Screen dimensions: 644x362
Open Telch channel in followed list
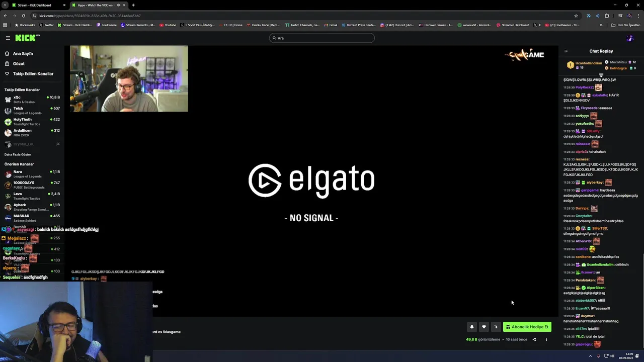coord(31,110)
